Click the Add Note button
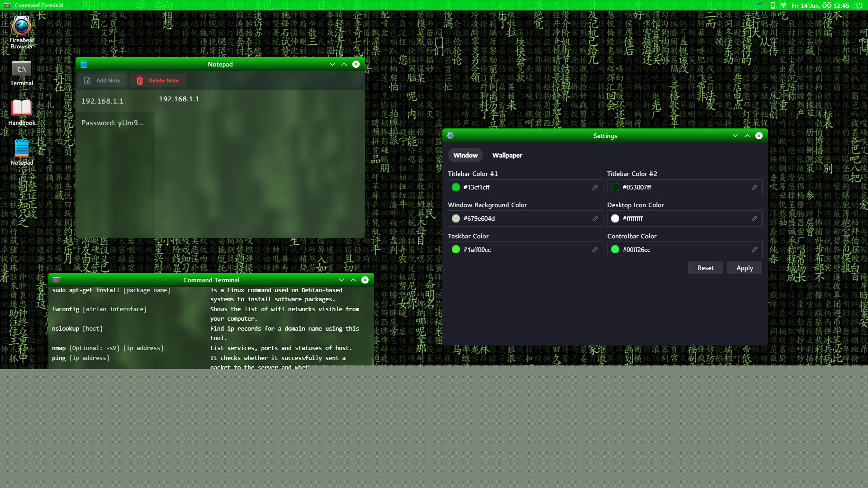The image size is (868, 488). point(103,81)
